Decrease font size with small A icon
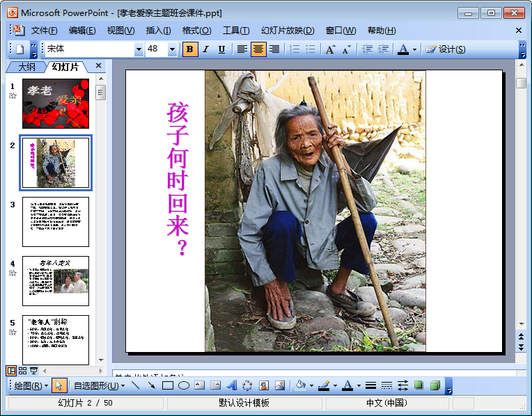Screen dimensions: 532x416 [346, 49]
